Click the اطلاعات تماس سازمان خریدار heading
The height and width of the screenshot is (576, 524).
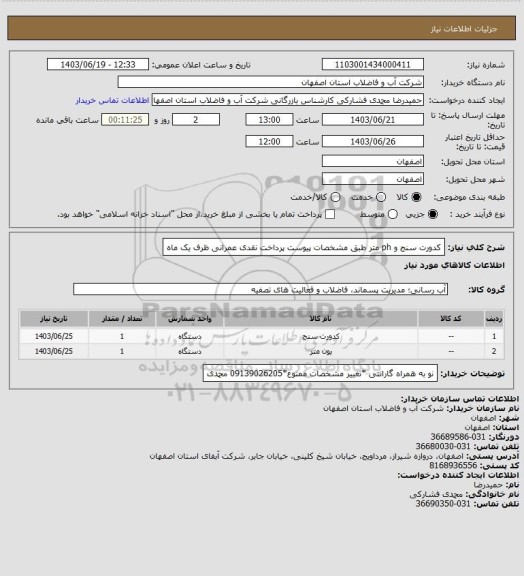click(x=459, y=399)
